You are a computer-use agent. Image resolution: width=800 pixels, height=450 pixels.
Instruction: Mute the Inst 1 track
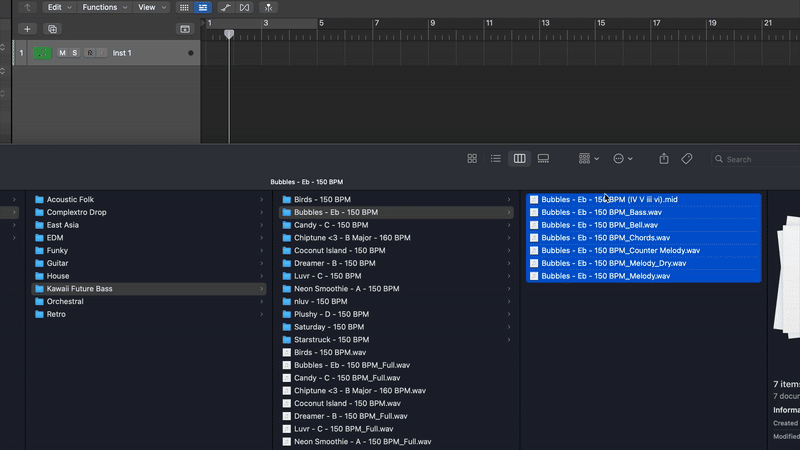tap(62, 53)
